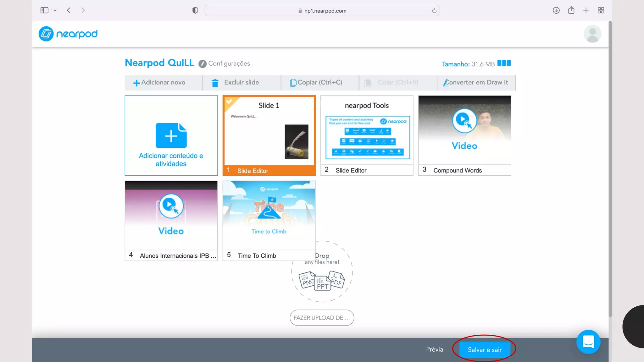Click Safari share icon
644x362 pixels.
[x=571, y=10]
